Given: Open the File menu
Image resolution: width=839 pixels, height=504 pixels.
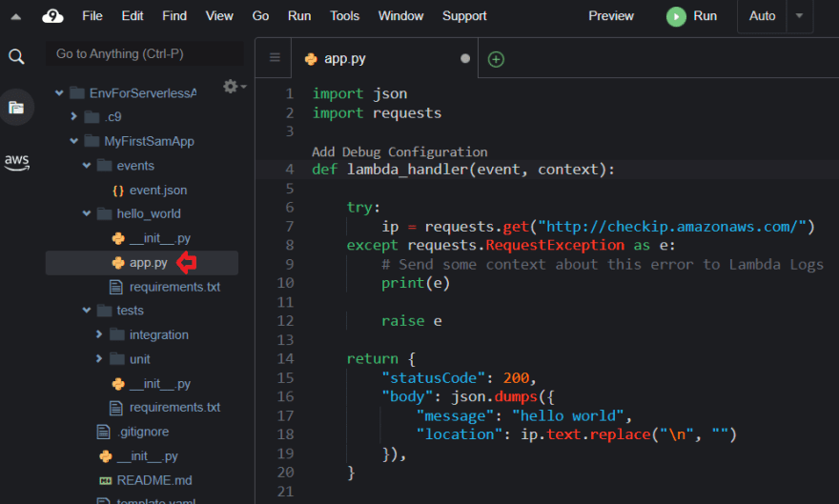Looking at the screenshot, I should 92,16.
